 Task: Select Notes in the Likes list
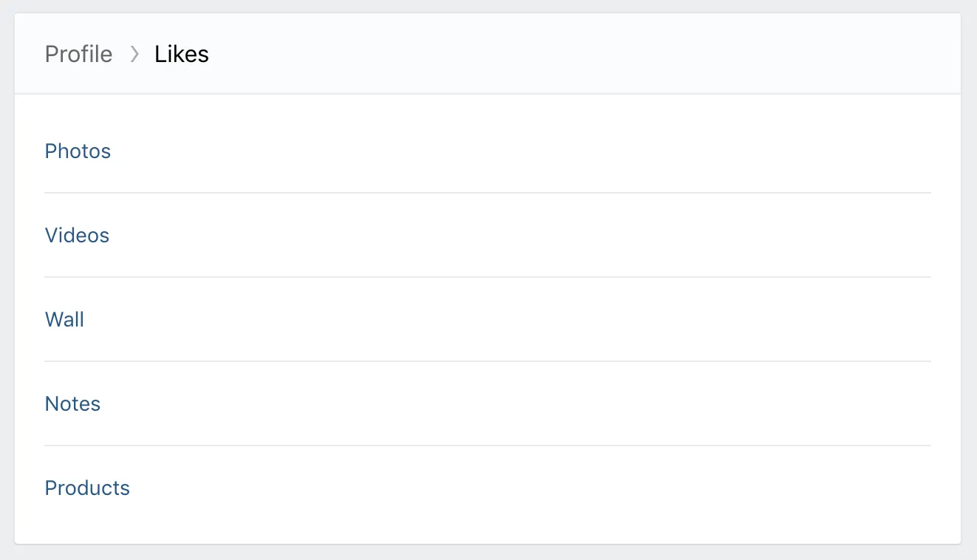point(72,403)
